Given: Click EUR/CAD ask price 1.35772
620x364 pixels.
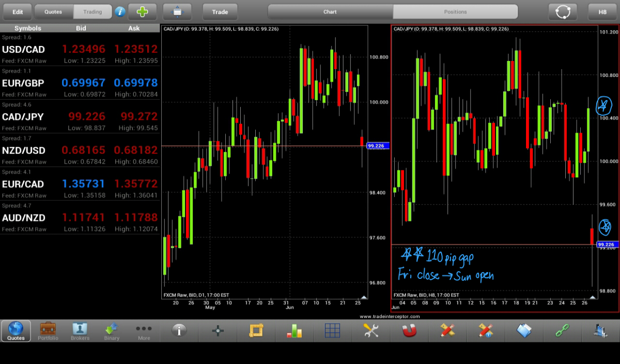Looking at the screenshot, I should coord(136,184).
